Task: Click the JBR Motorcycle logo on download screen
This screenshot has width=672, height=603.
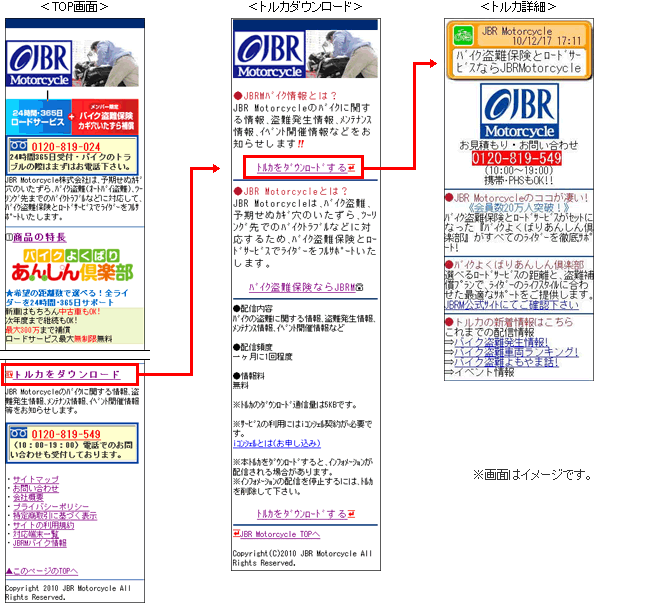Action: click(269, 54)
